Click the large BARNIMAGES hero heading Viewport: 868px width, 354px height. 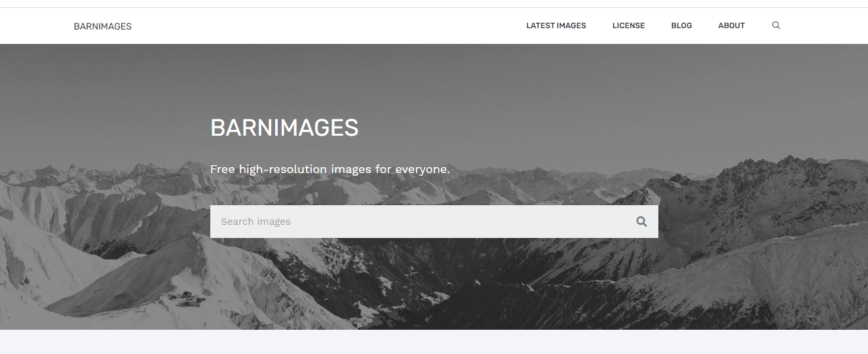[x=284, y=127]
